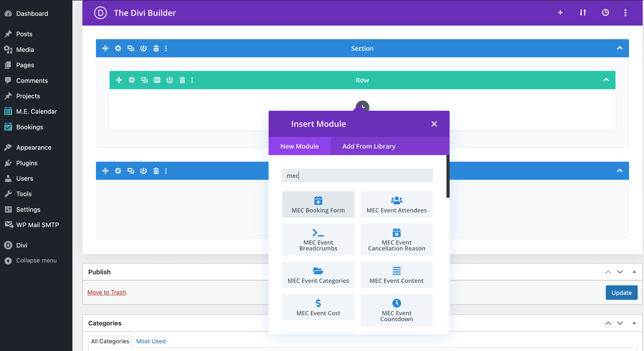644x351 pixels.
Task: Click the Move to Trash link
Action: pyautogui.click(x=107, y=292)
